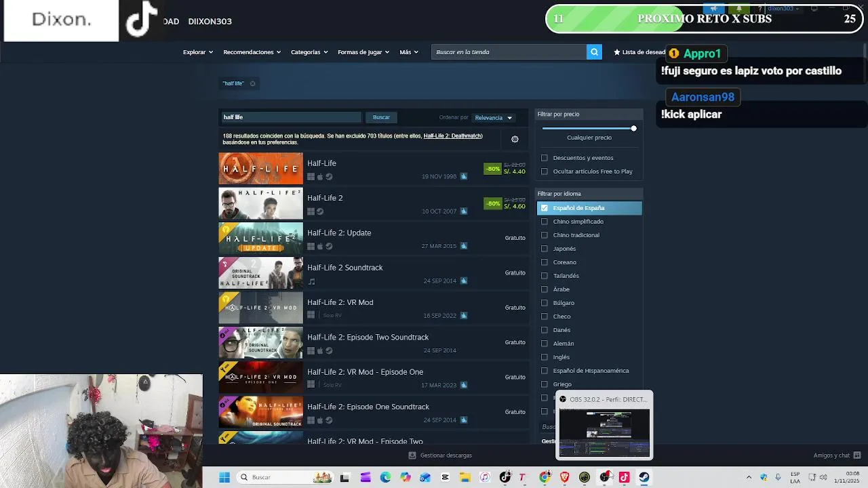
Task: Open CapCut icon in taskbar
Action: (x=445, y=477)
